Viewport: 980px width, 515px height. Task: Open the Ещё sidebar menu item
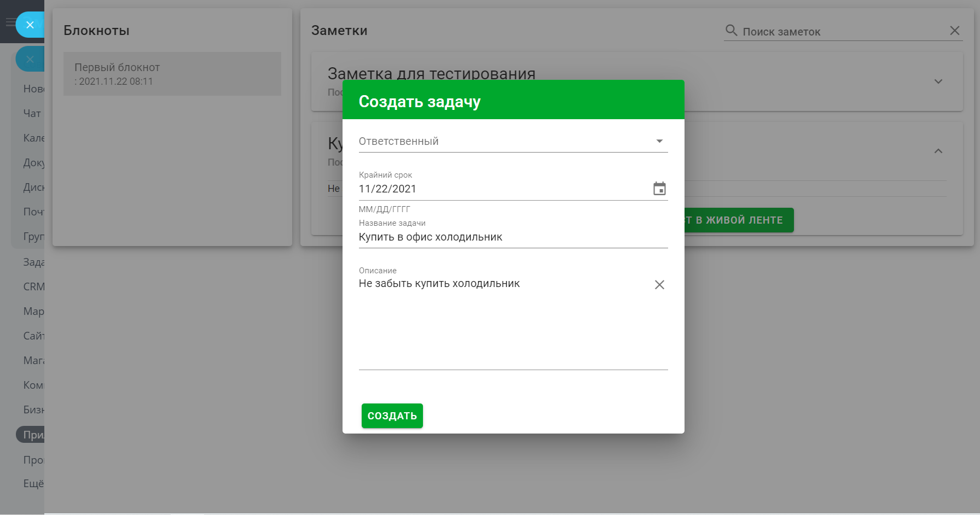pos(33,483)
